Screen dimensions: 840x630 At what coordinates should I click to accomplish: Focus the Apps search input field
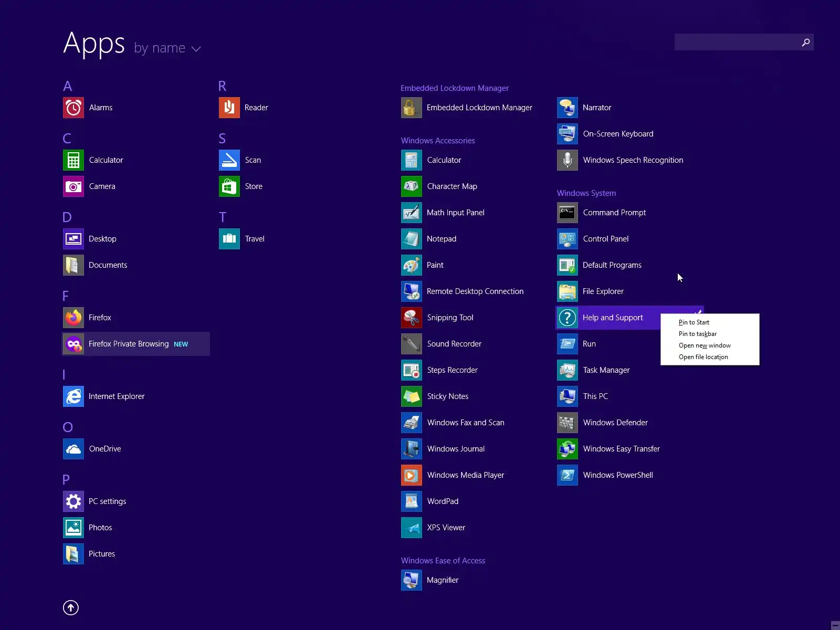(744, 42)
